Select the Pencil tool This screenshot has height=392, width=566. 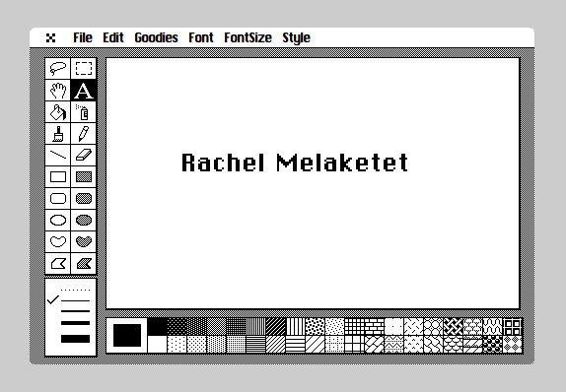pyautogui.click(x=84, y=134)
